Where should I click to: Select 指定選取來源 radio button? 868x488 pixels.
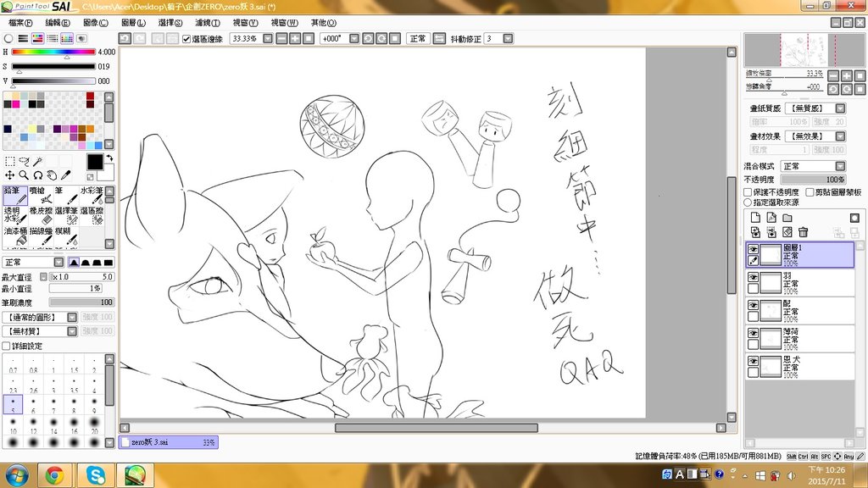pyautogui.click(x=748, y=202)
